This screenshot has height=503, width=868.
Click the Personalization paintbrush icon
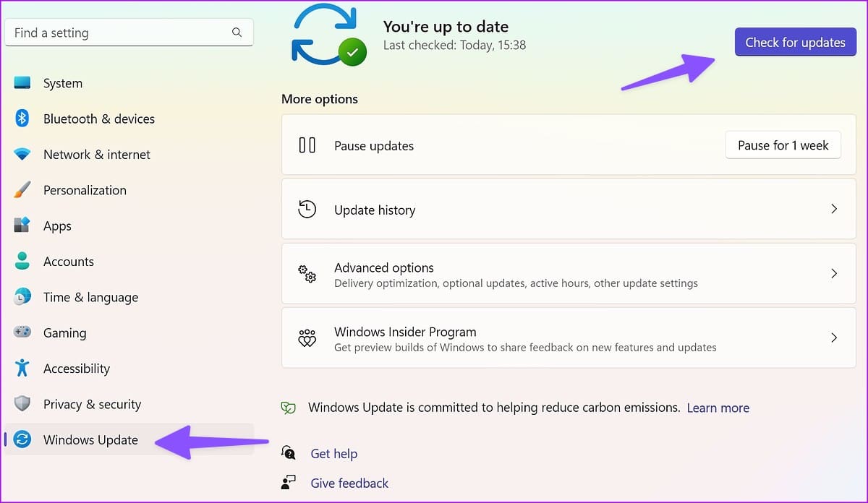coord(22,190)
